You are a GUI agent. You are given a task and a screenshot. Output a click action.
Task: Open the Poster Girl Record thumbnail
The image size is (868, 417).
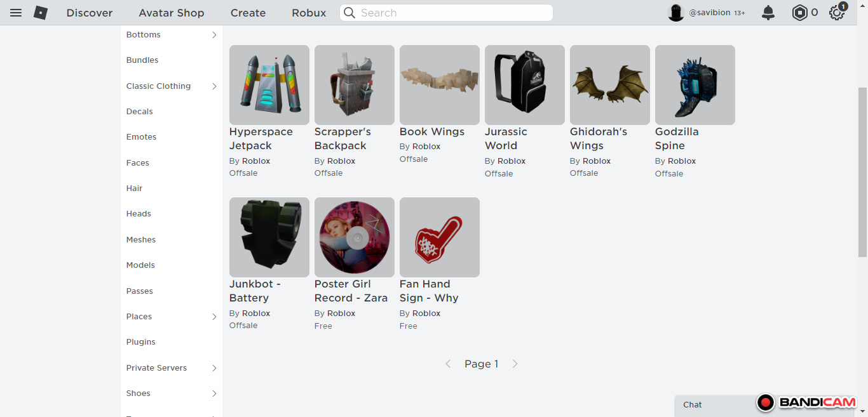pyautogui.click(x=354, y=237)
